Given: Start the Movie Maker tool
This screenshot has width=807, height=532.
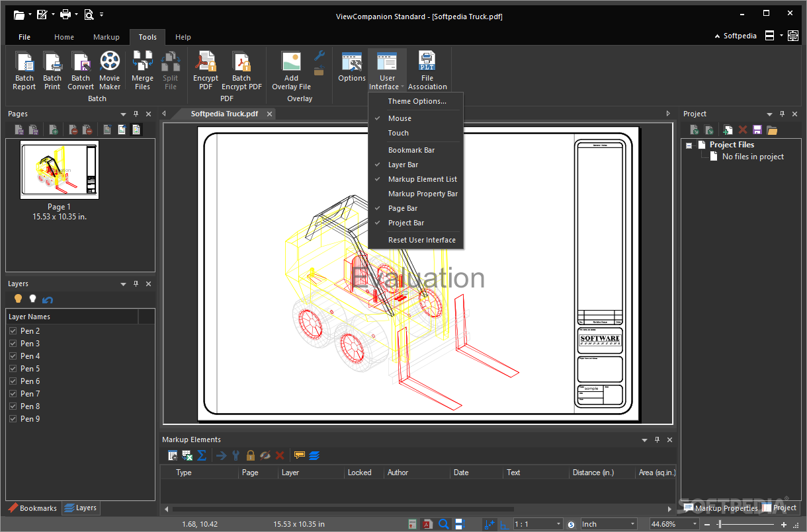Looking at the screenshot, I should coord(110,71).
